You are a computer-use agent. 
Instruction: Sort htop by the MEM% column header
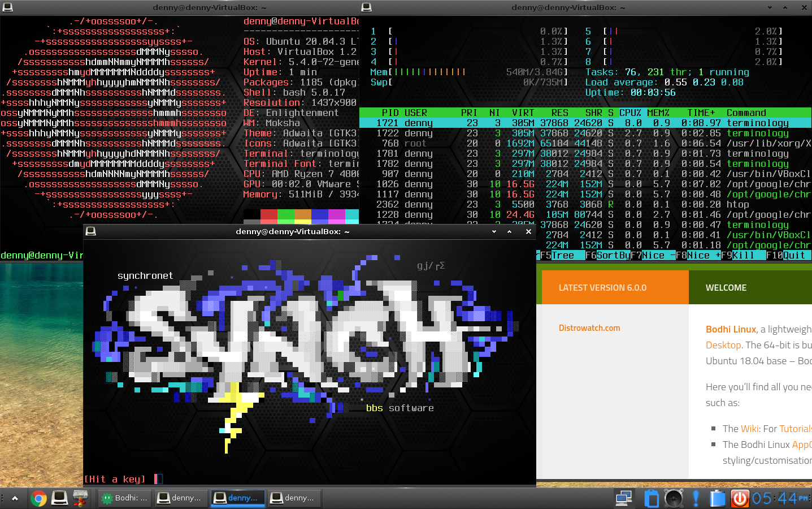658,113
